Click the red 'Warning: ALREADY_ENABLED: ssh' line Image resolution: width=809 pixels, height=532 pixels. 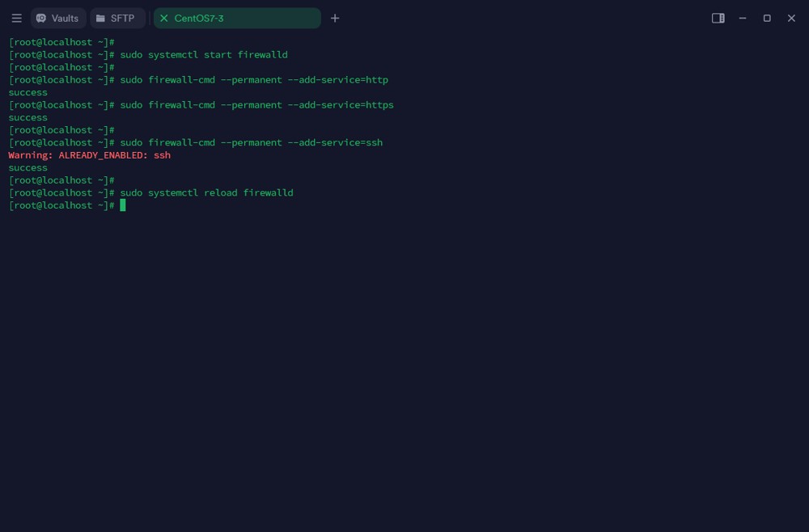tap(89, 155)
